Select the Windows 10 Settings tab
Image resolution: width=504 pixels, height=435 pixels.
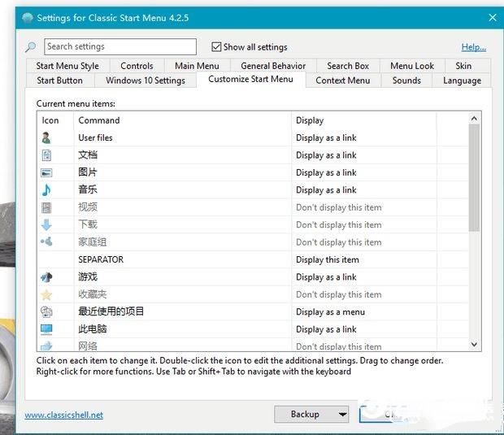pos(146,80)
